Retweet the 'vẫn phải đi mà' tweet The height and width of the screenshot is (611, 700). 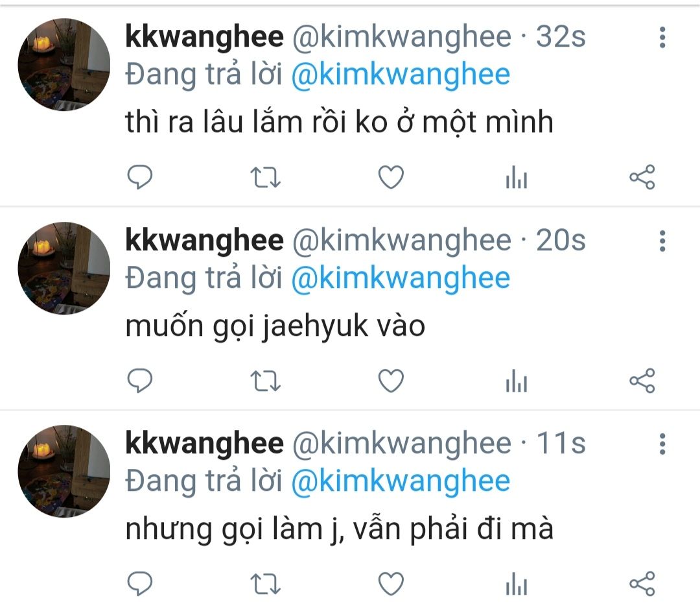point(265,584)
